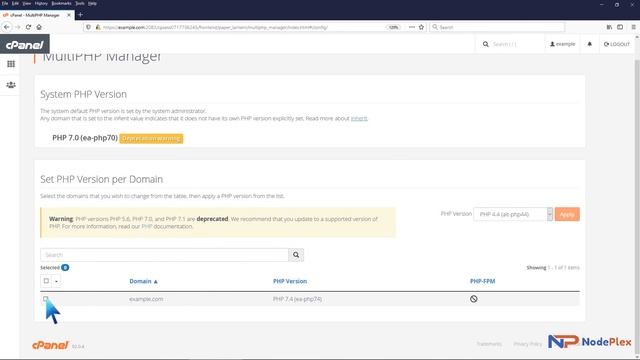This screenshot has width=640, height=360.
Task: Open the Firefox library icon
Action: [609, 27]
